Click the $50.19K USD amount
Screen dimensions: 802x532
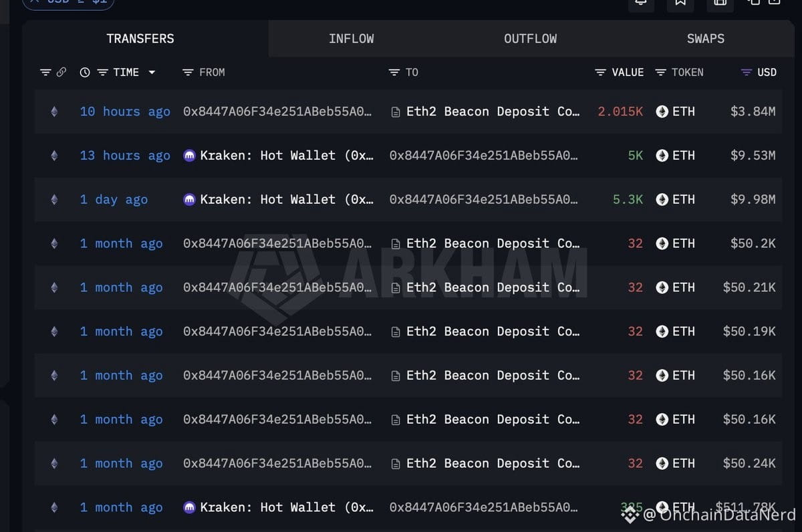(749, 331)
